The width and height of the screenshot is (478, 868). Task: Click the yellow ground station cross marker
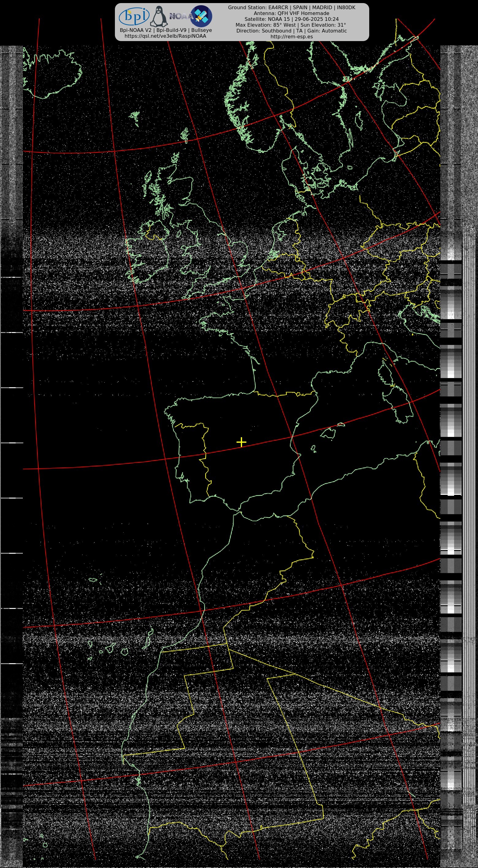pos(241,442)
